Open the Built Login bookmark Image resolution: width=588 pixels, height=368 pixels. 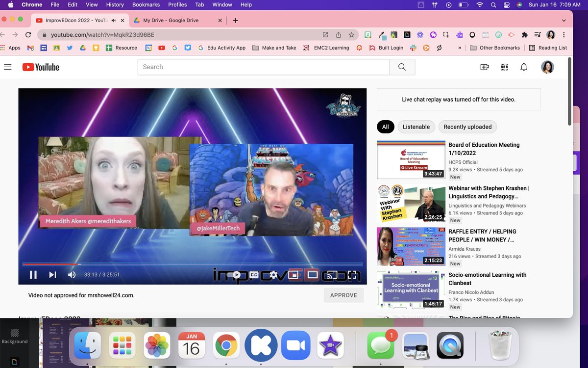(386, 48)
